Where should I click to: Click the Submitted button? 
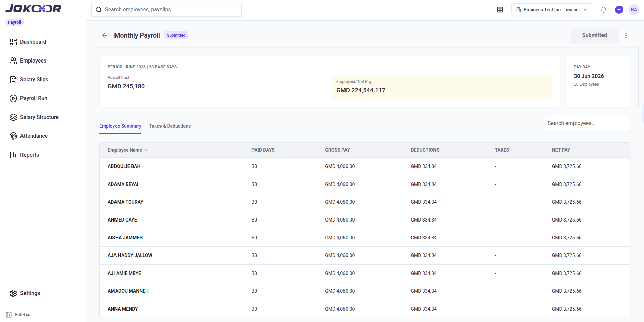pos(594,35)
